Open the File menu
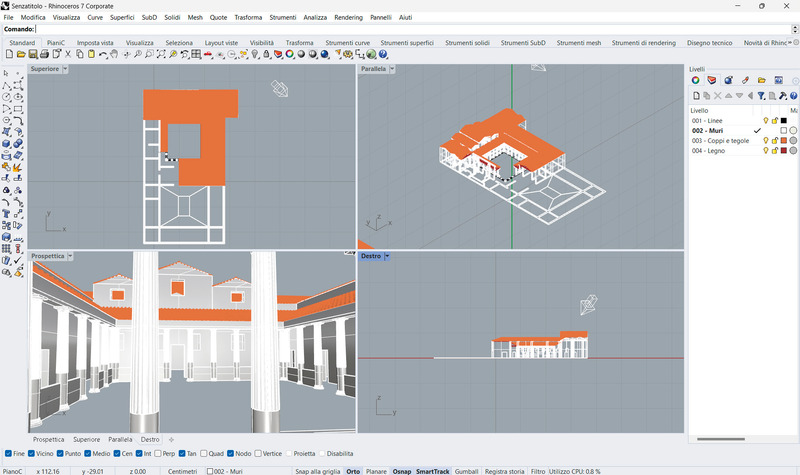800x475 pixels. pyautogui.click(x=8, y=17)
